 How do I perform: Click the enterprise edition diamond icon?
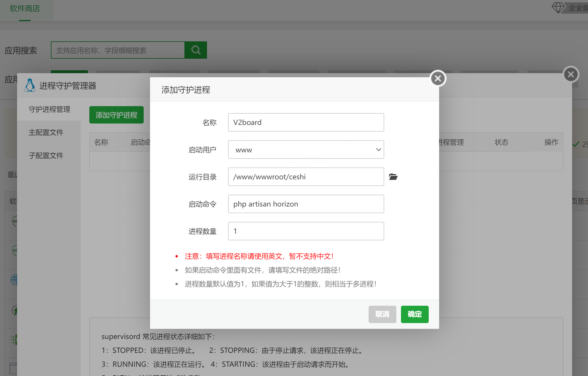[558, 8]
